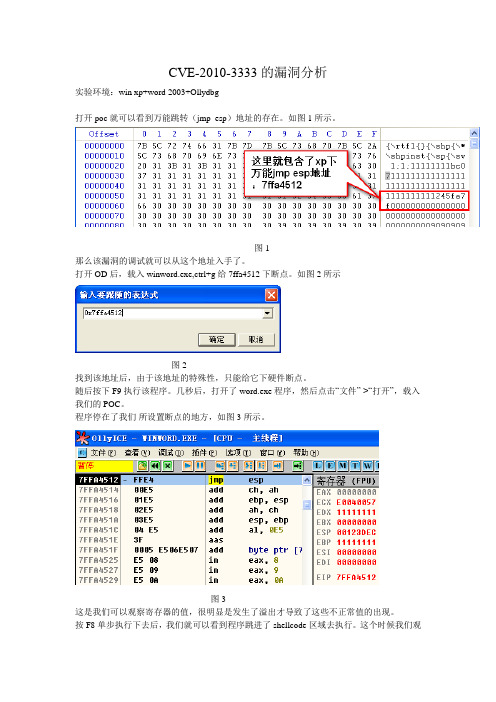Image resolution: width=496 pixels, height=702 pixels.
Task: Click the Step over icon in OllyICE toolbar
Action: [233, 466]
